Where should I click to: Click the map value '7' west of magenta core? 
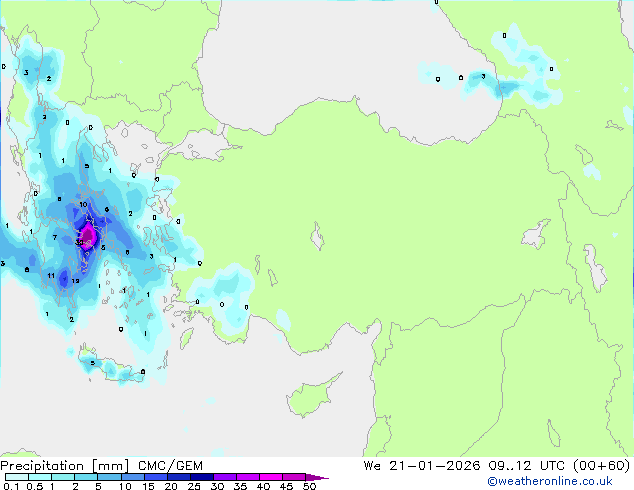(x=55, y=237)
